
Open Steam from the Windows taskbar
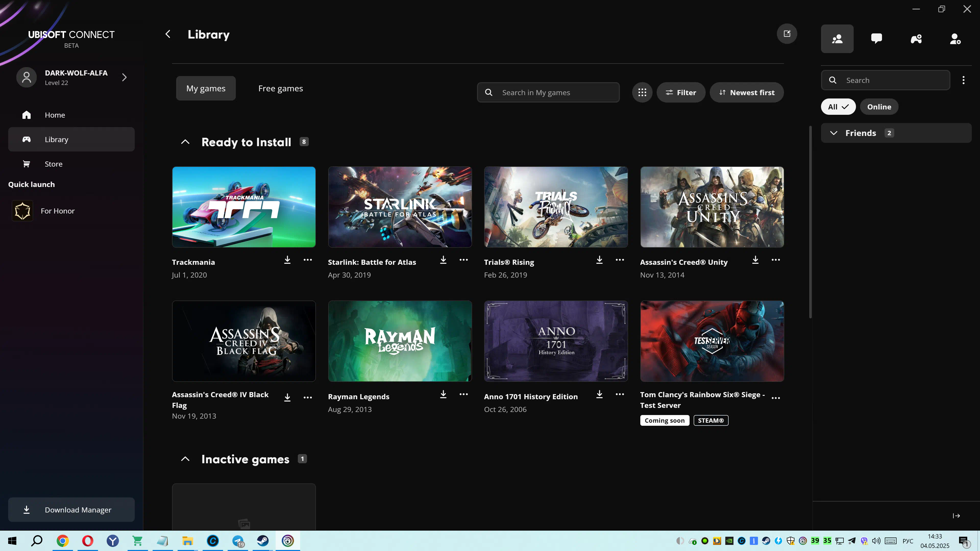[x=263, y=541]
